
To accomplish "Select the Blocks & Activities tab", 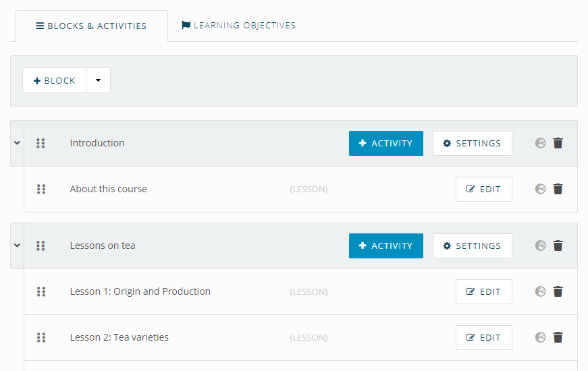I will point(92,26).
